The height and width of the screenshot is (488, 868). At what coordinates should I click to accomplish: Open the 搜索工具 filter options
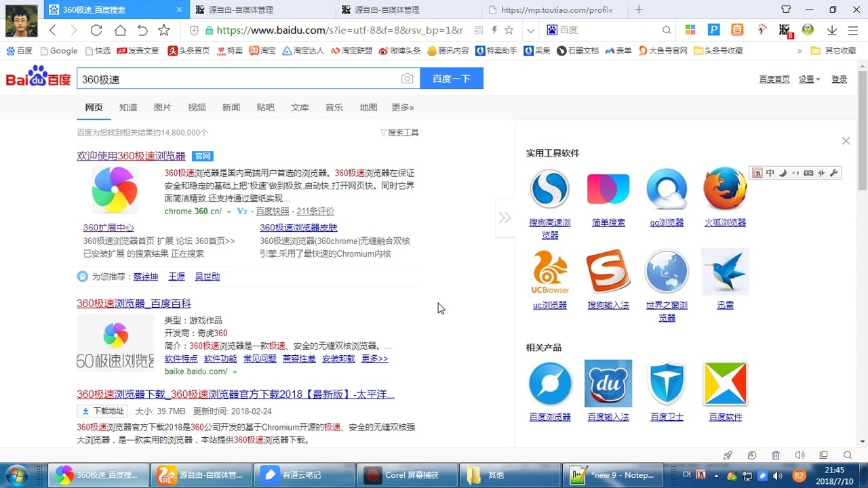tap(399, 133)
